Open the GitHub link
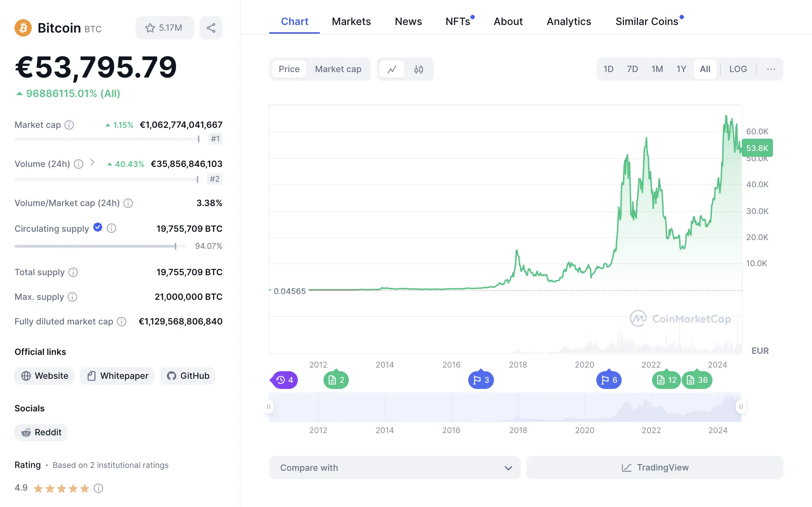This screenshot has width=812, height=507. pyautogui.click(x=188, y=376)
